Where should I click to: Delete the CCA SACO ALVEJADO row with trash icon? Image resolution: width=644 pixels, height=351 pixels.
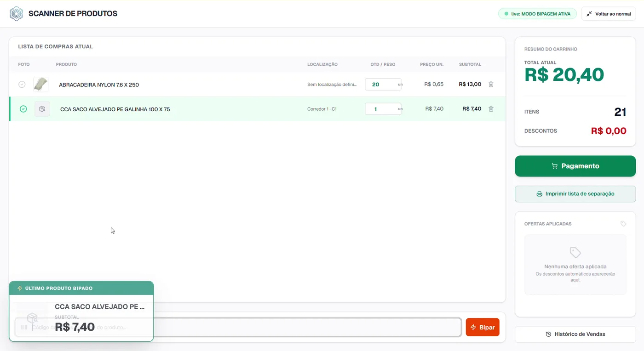[x=491, y=109]
